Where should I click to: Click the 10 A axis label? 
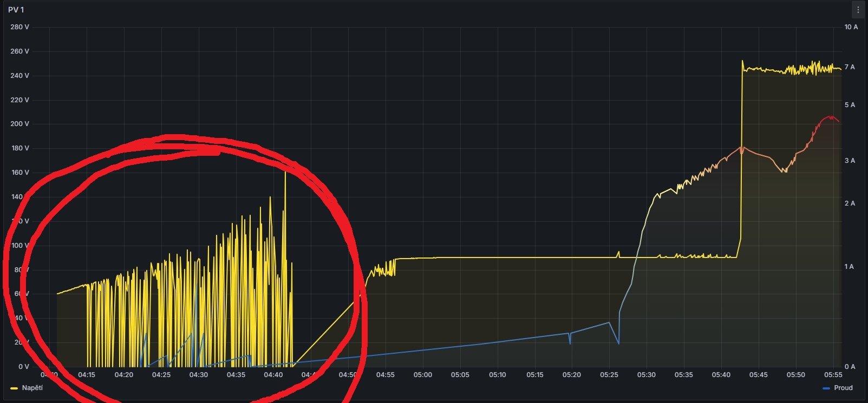(851, 27)
